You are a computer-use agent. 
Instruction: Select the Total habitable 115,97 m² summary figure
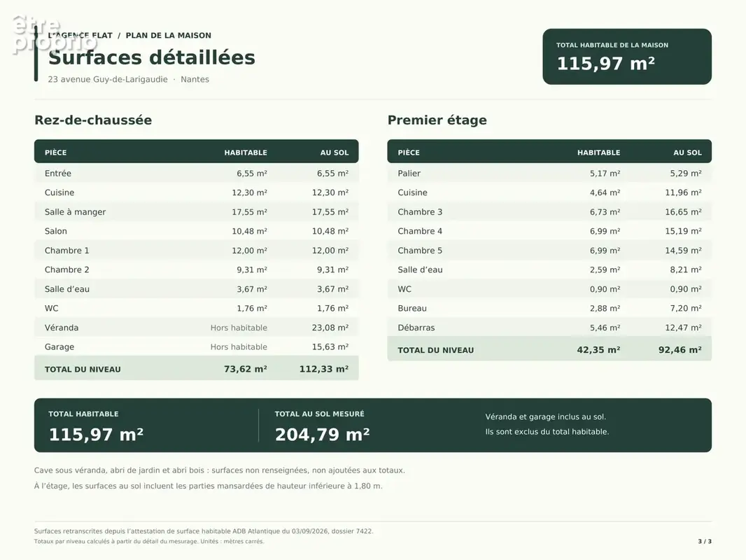(96, 435)
